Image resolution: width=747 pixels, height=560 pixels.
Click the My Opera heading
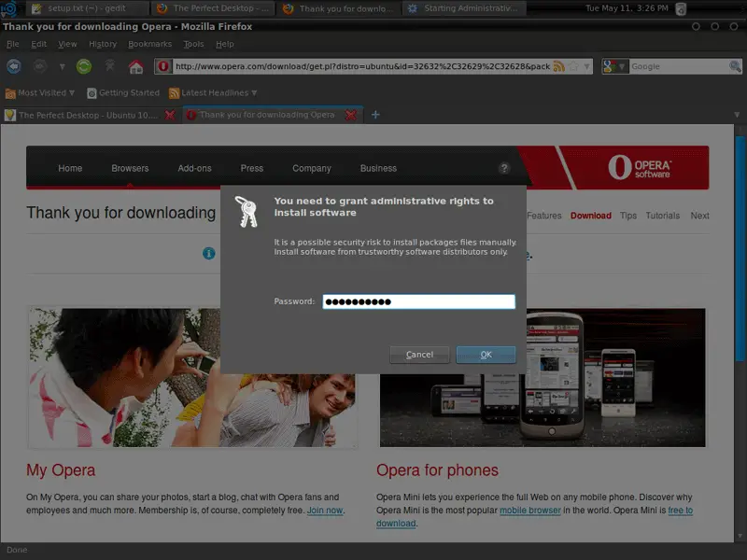[61, 470]
